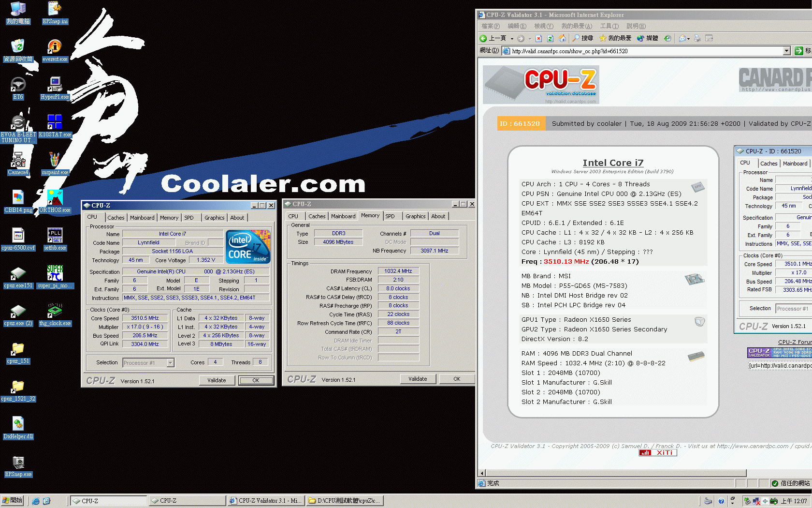This screenshot has width=812, height=508.
Task: Click the blue help icon in system tray
Action: tap(721, 501)
